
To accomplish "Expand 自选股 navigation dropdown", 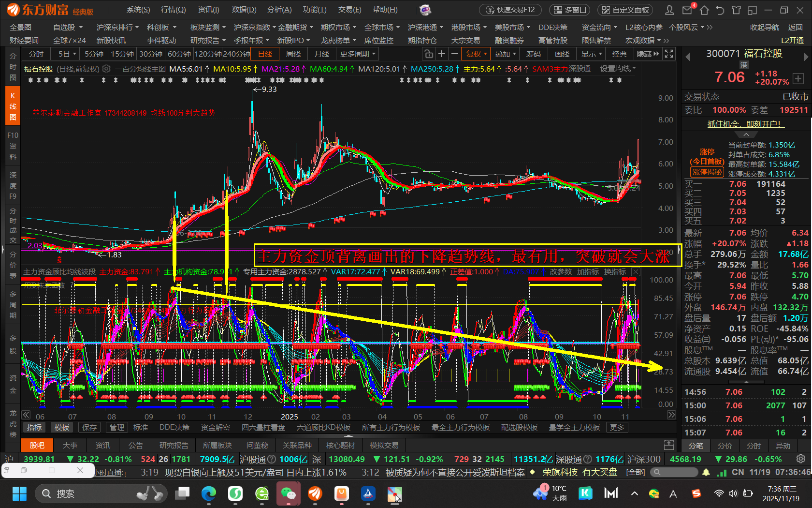I will (68, 28).
